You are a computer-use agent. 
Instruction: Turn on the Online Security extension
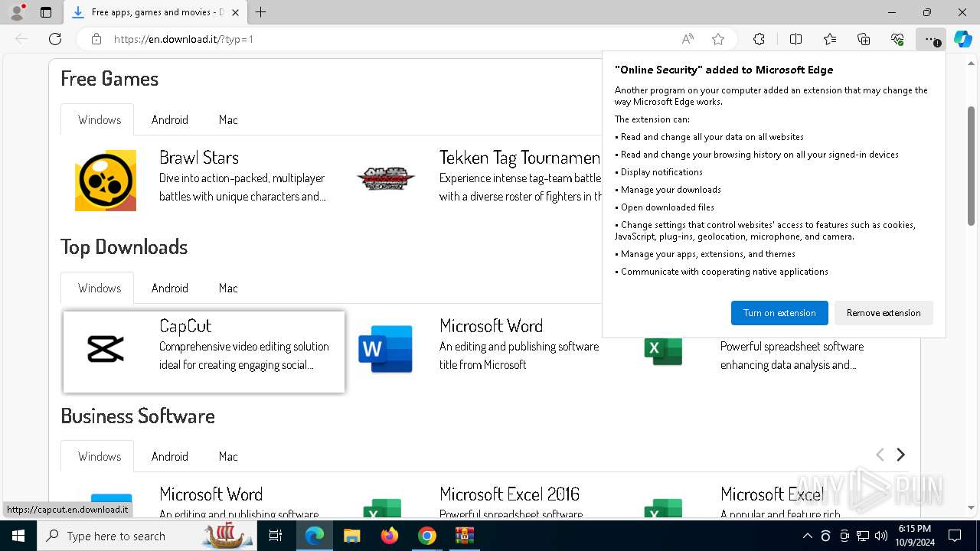click(x=779, y=313)
